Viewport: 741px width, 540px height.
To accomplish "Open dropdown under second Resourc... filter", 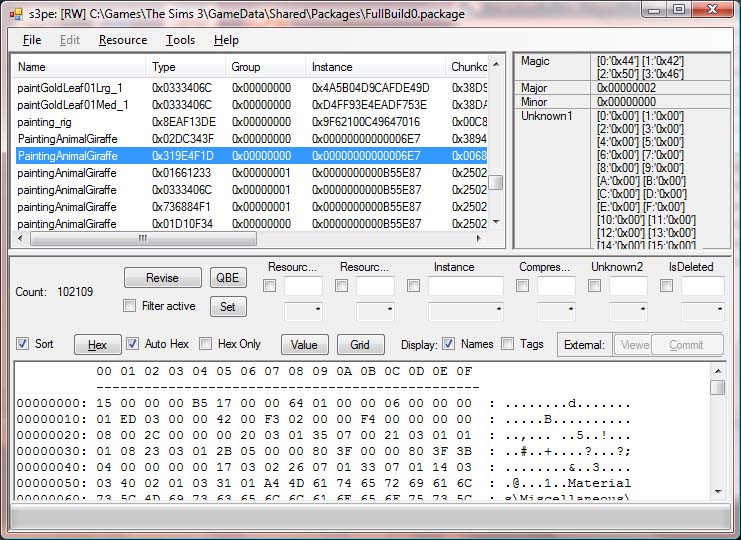I will pos(375,311).
